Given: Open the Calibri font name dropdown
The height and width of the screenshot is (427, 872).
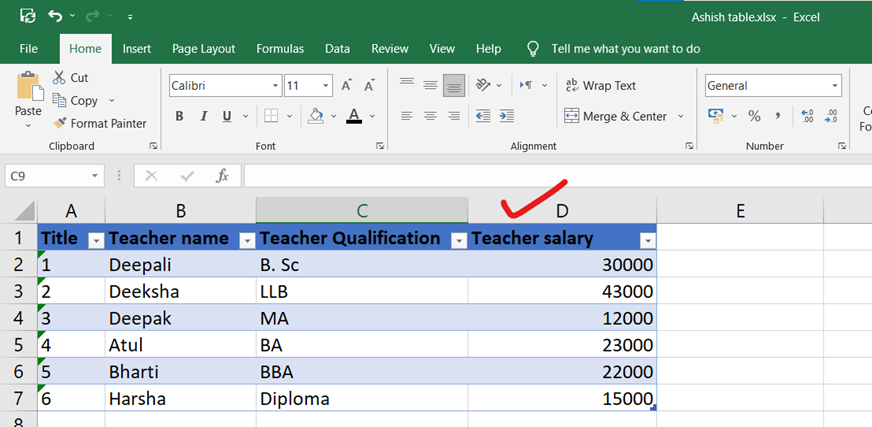Looking at the screenshot, I should click(274, 86).
